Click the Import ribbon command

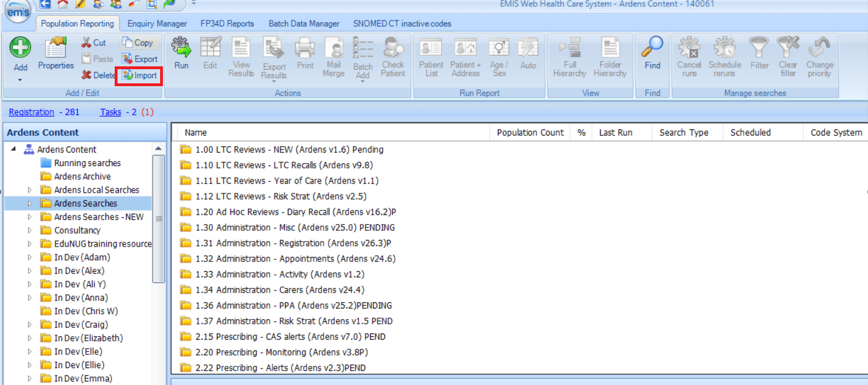point(139,75)
